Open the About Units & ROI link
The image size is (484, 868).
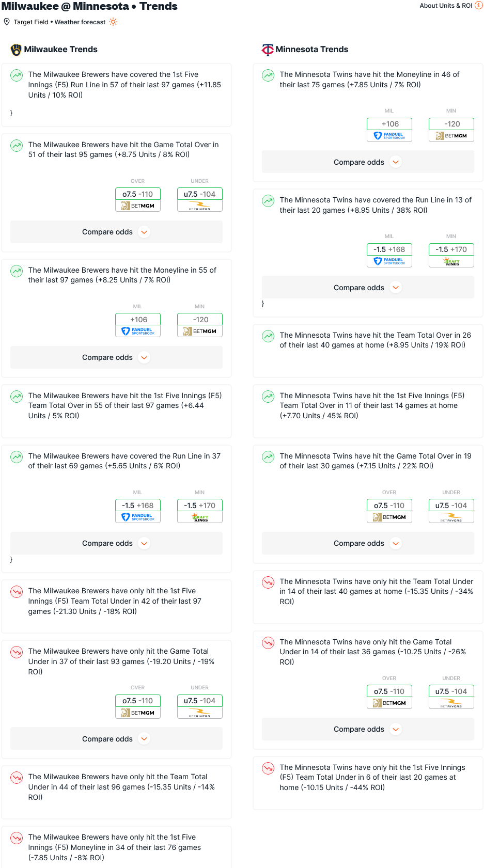tap(446, 6)
